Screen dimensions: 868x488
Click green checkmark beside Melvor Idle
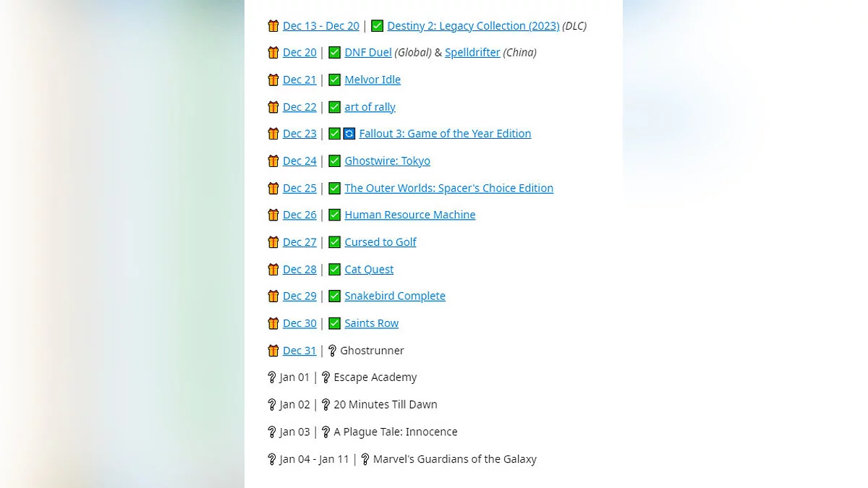335,80
